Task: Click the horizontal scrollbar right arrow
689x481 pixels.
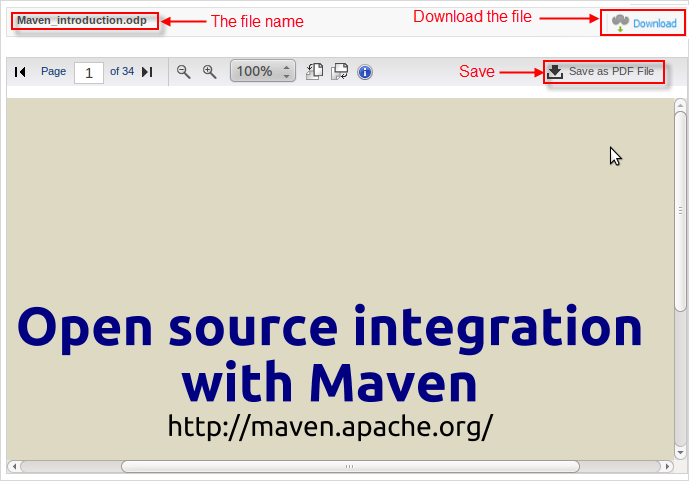Action: (669, 466)
